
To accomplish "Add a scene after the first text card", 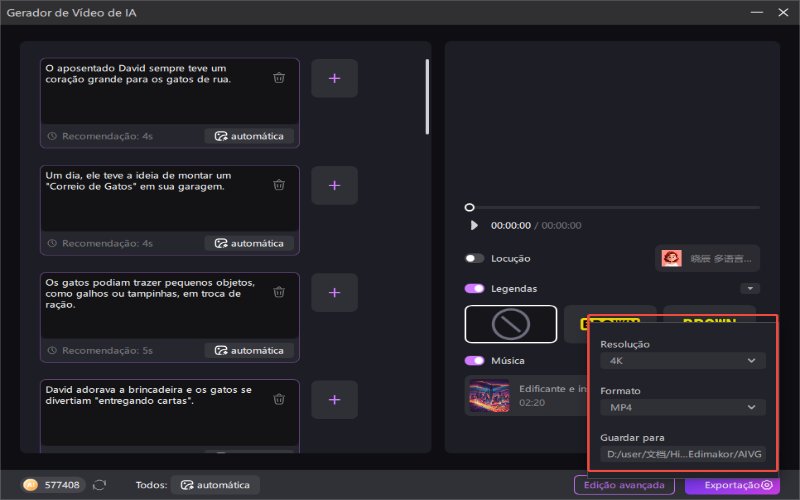I will (x=334, y=78).
